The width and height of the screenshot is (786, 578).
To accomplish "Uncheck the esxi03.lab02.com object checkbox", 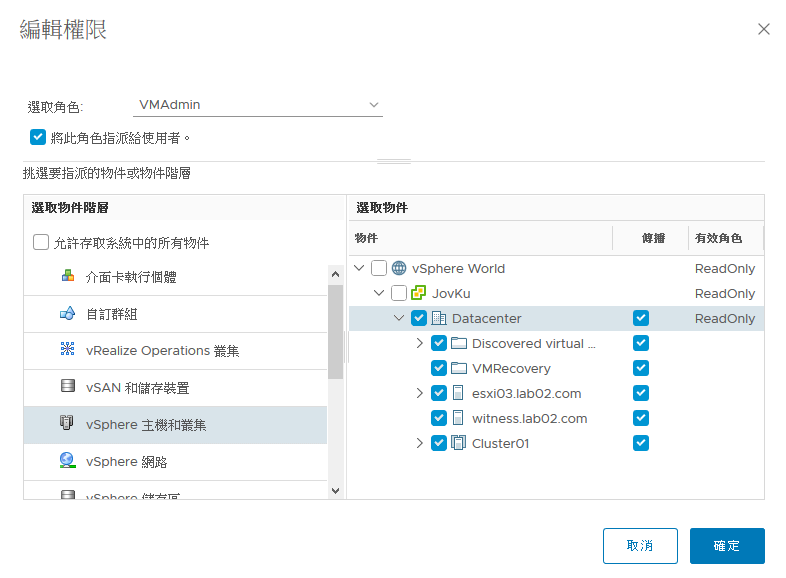I will (439, 393).
